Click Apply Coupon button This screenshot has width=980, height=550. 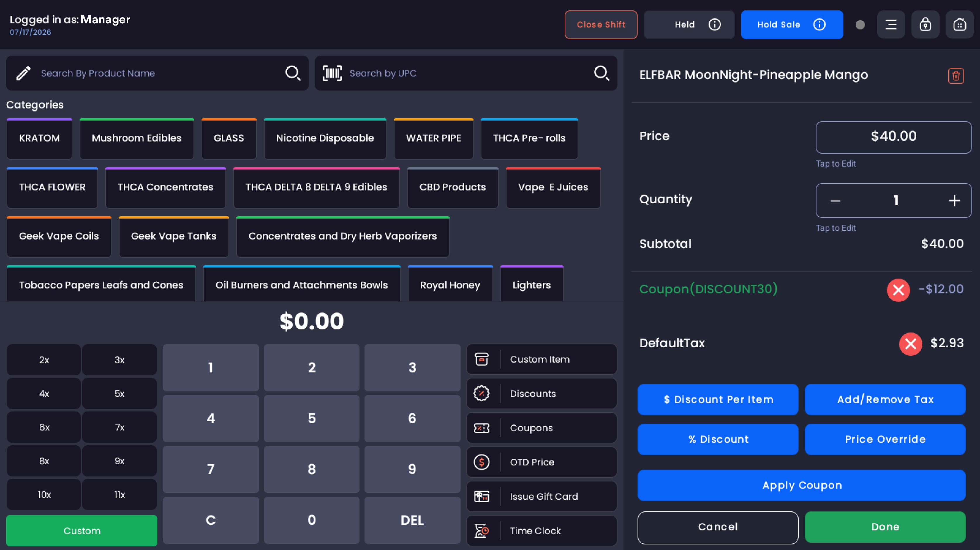[802, 485]
